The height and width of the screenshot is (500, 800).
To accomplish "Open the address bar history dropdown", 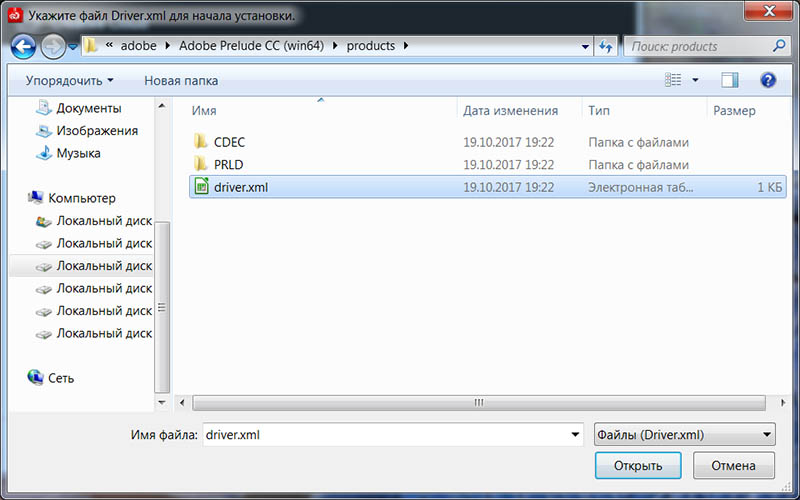I will (x=585, y=46).
